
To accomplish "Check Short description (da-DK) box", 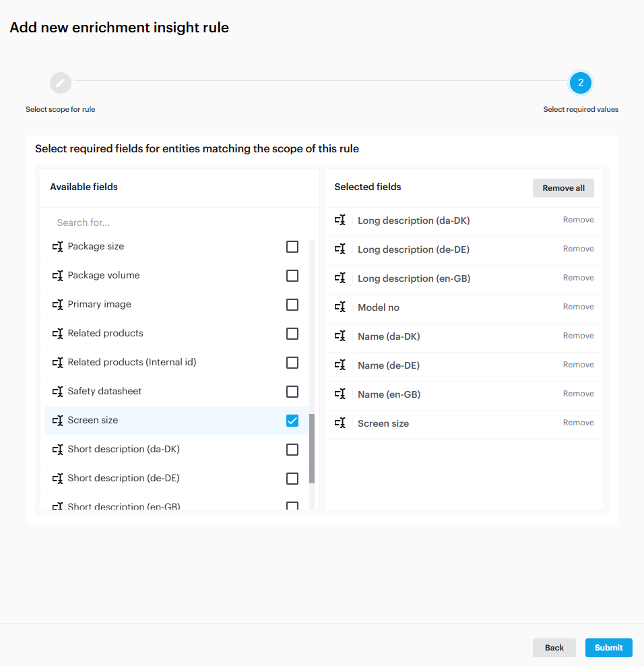I will tap(292, 450).
